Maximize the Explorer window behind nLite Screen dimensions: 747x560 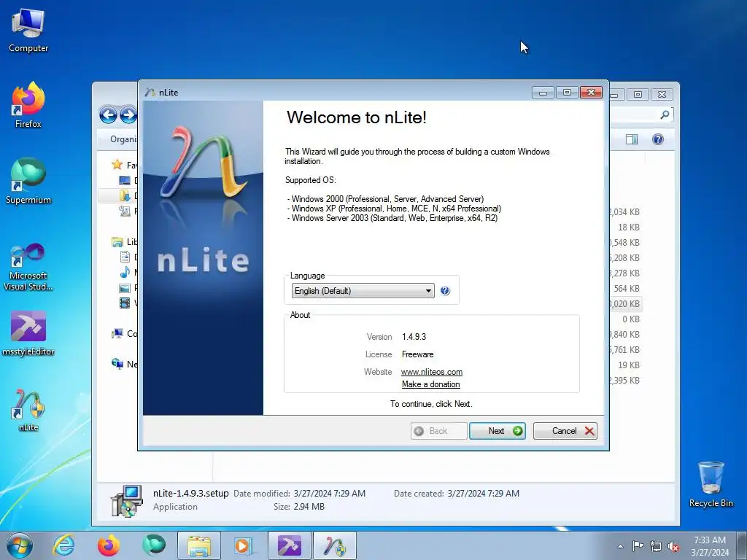638,94
